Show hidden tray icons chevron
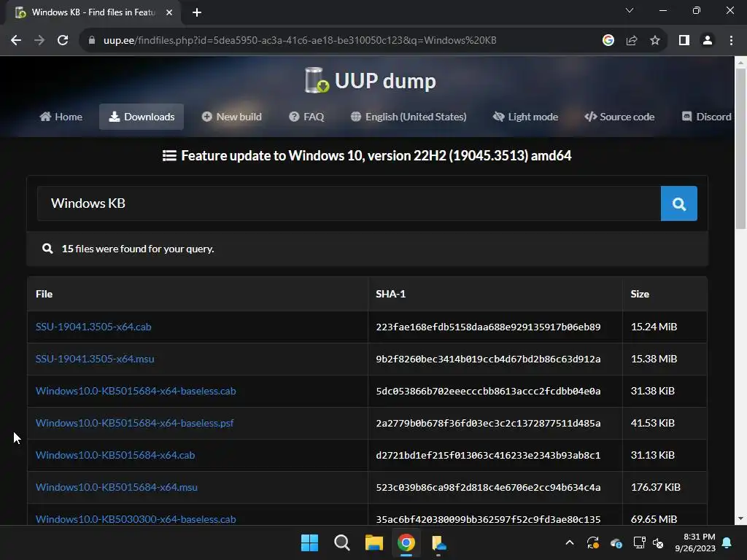 coord(570,542)
